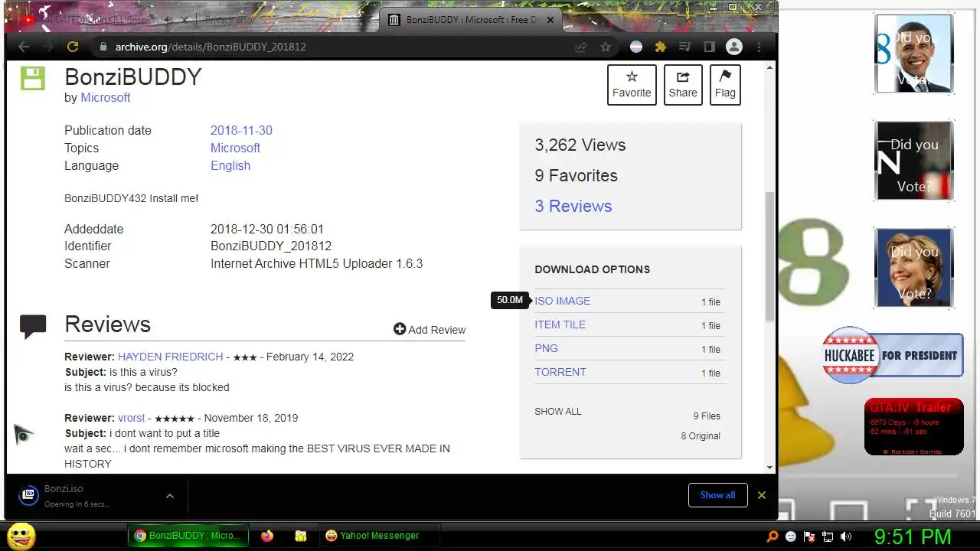Open the volume speaker tray icon
The width and height of the screenshot is (980, 551).
coord(846,536)
